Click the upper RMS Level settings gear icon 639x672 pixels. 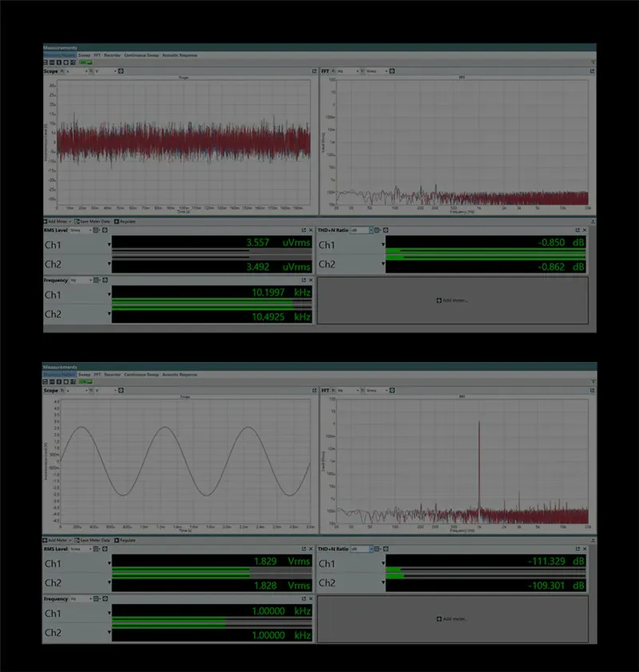(x=105, y=231)
